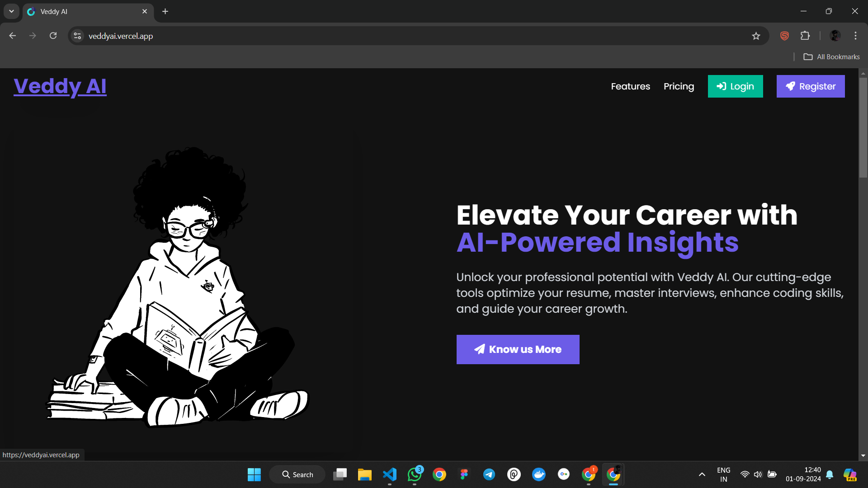Reload the Veddy AI page
Screen dimensions: 868x488
click(53, 36)
